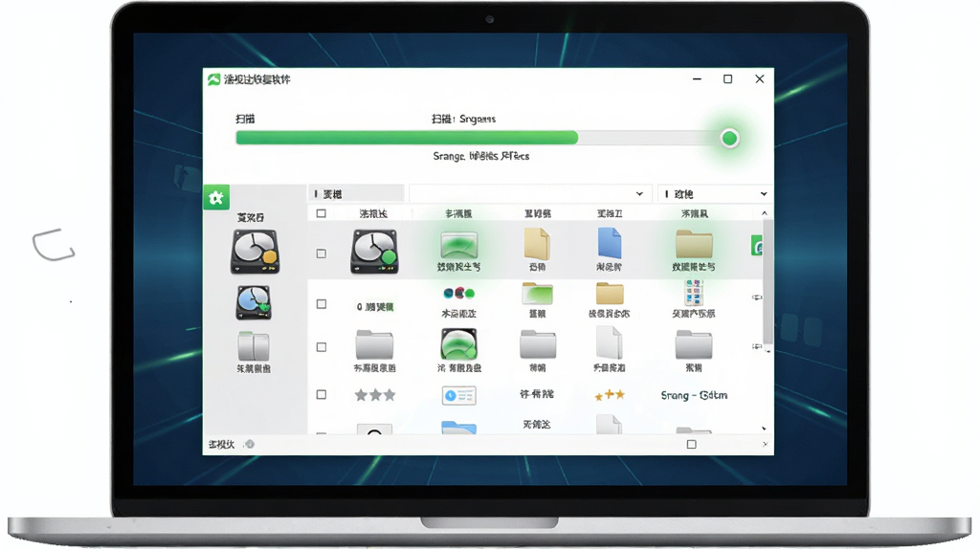Sort by the header above the glowing folder
The image size is (980, 551).
pyautogui.click(x=695, y=213)
